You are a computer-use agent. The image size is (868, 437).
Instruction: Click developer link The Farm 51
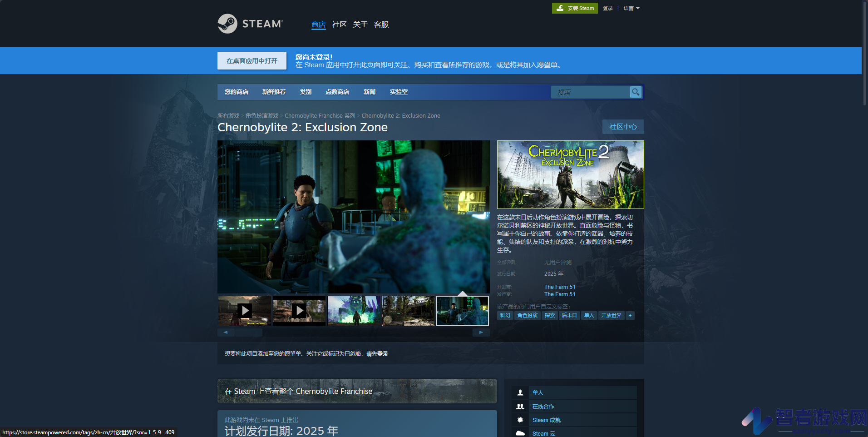(x=560, y=287)
